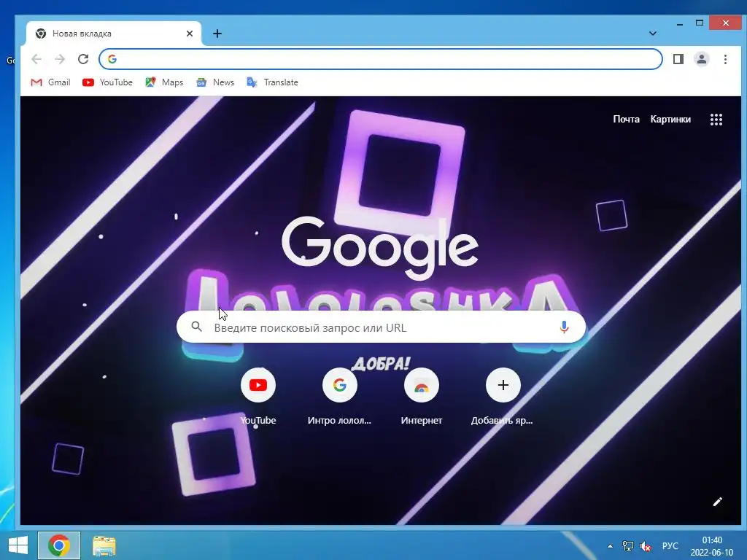
Task: Reload the page with refresh icon
Action: pyautogui.click(x=83, y=59)
